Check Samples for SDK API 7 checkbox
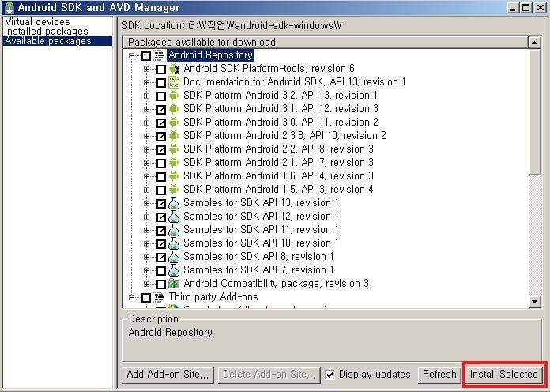The image size is (550, 392). (161, 271)
